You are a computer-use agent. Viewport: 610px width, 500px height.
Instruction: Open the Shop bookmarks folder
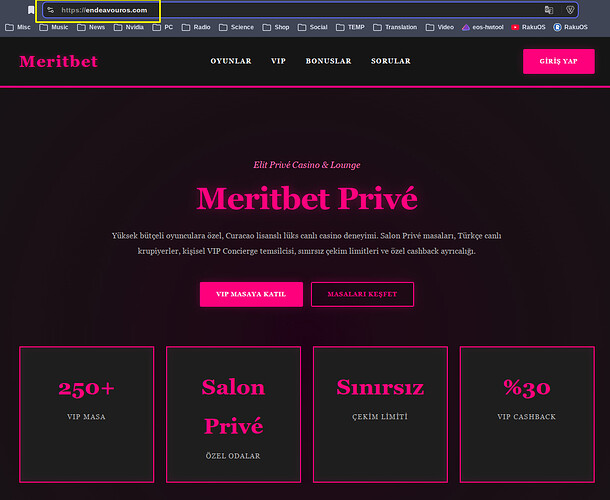[x=276, y=27]
